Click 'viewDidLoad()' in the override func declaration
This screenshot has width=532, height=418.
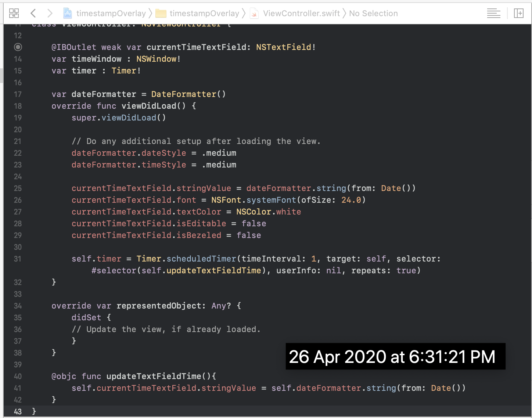coord(154,106)
